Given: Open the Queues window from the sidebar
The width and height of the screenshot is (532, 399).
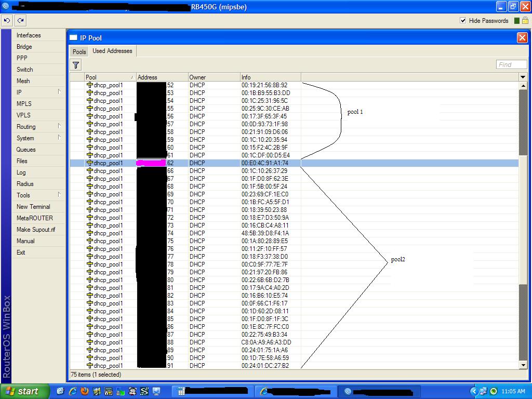Looking at the screenshot, I should (x=27, y=150).
